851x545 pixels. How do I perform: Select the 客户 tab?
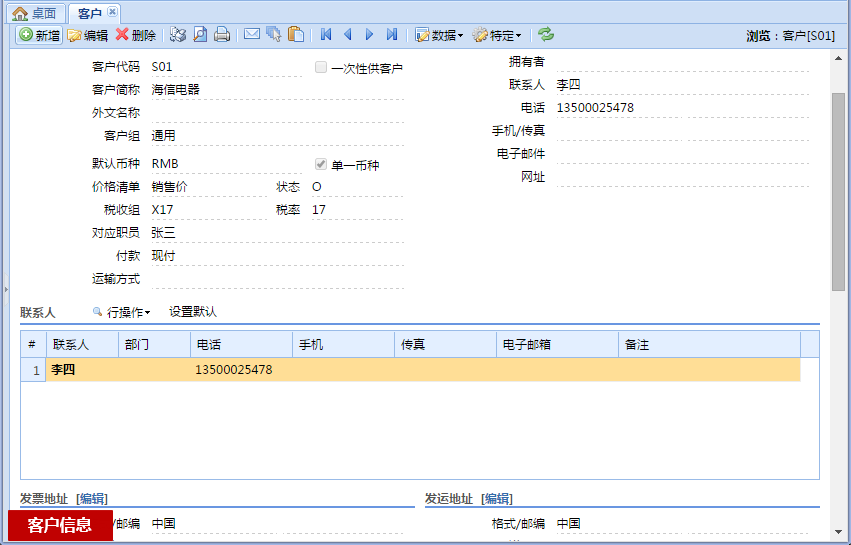coord(89,13)
